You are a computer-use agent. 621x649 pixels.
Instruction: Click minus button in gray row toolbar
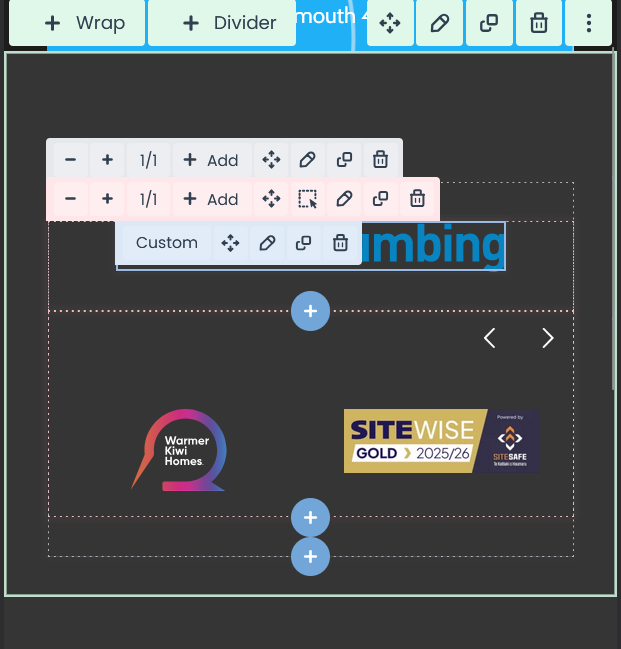click(x=71, y=160)
